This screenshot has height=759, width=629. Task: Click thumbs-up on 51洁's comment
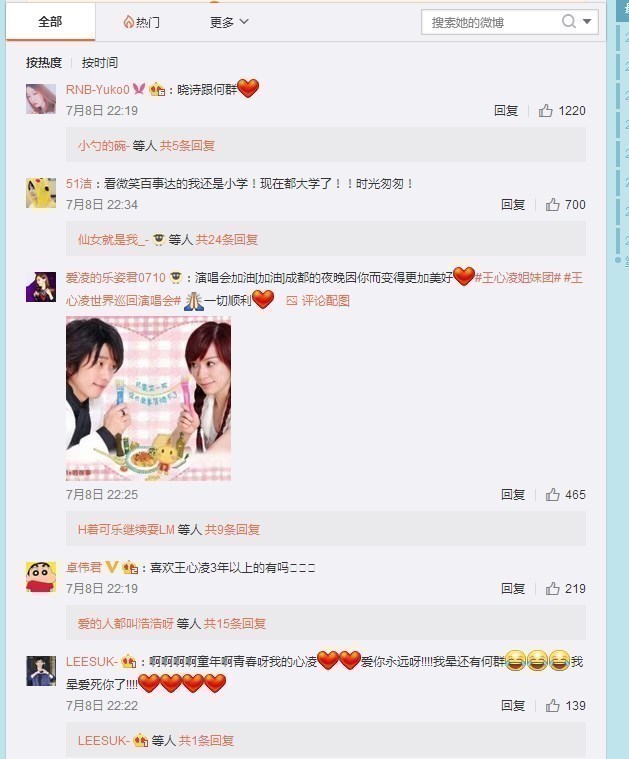(552, 205)
